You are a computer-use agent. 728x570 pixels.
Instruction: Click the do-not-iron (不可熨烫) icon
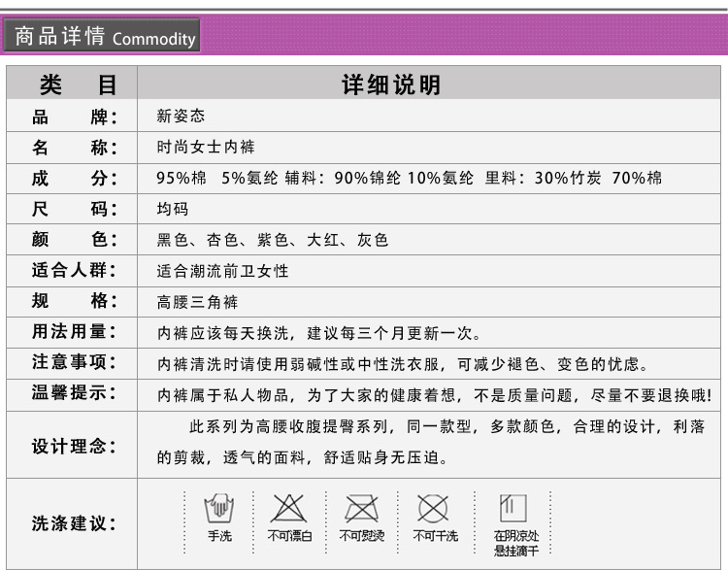(362, 508)
